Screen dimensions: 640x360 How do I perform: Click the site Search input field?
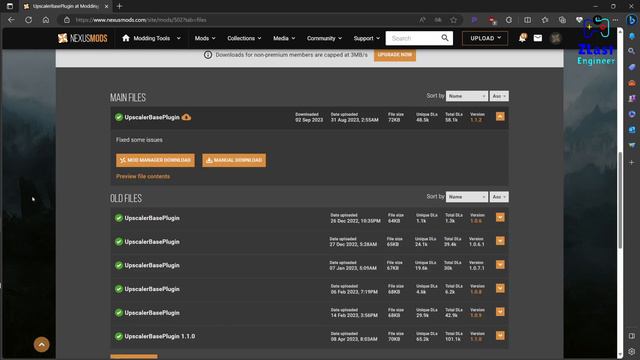pos(412,38)
